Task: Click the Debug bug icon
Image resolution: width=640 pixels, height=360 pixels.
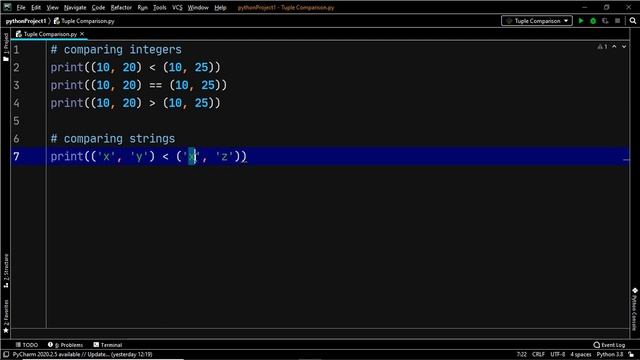Action: point(593,21)
